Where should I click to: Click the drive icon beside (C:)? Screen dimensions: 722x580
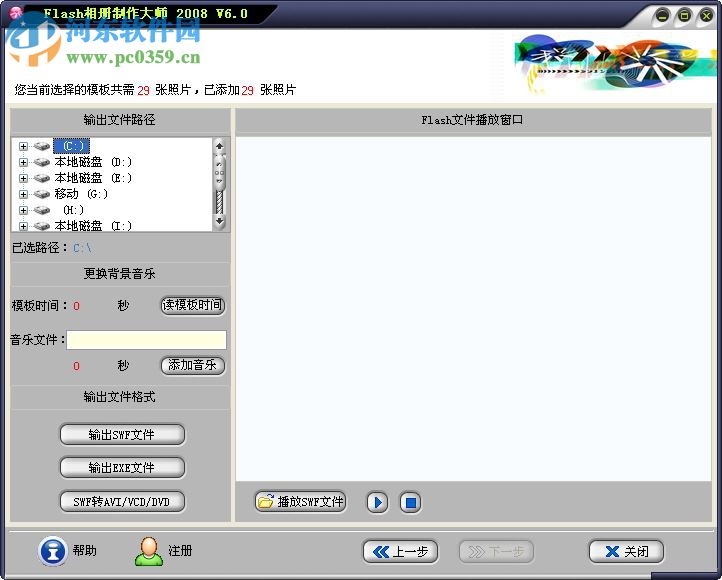pos(41,146)
